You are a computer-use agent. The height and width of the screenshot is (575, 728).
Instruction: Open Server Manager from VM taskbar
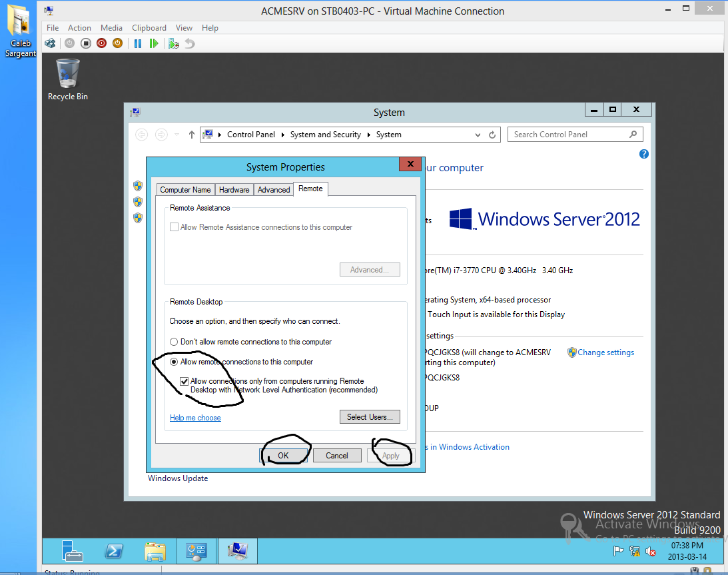point(72,551)
